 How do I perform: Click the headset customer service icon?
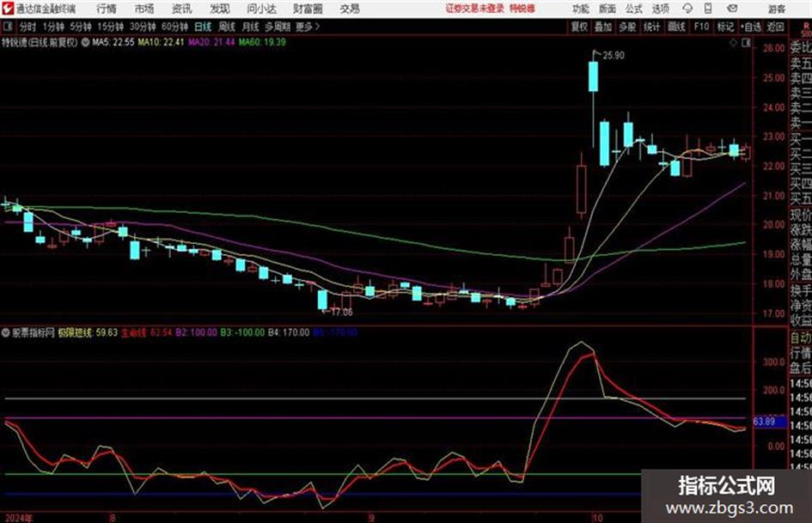(x=687, y=9)
